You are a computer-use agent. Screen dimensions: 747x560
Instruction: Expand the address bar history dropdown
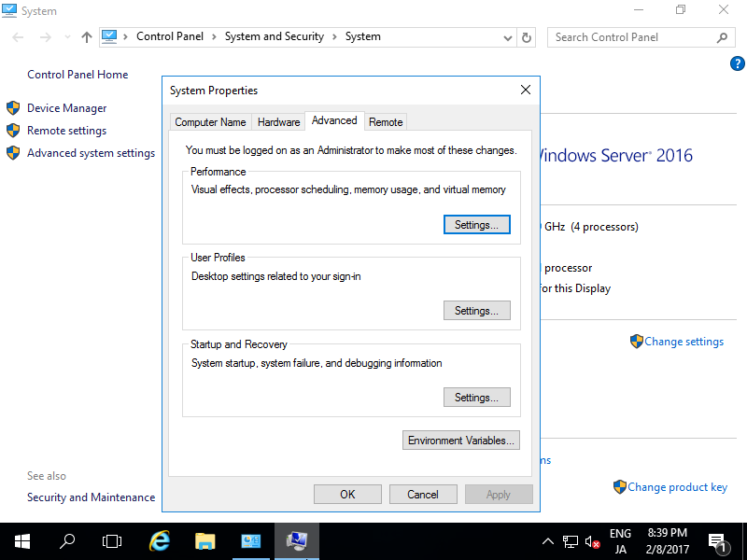point(507,36)
